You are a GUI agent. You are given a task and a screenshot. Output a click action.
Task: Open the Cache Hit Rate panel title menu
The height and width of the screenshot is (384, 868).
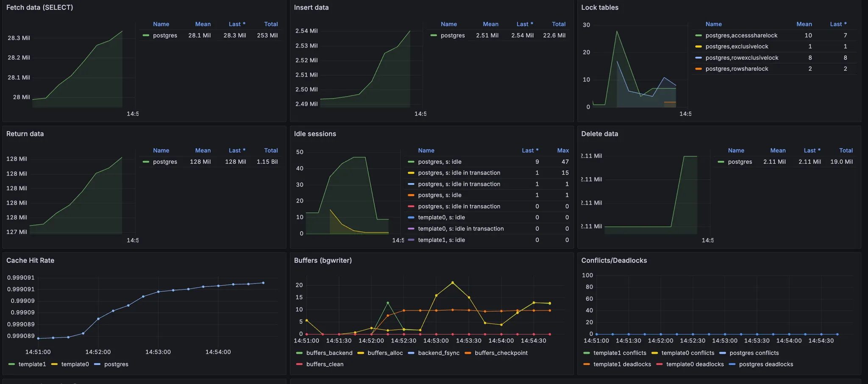[30, 260]
